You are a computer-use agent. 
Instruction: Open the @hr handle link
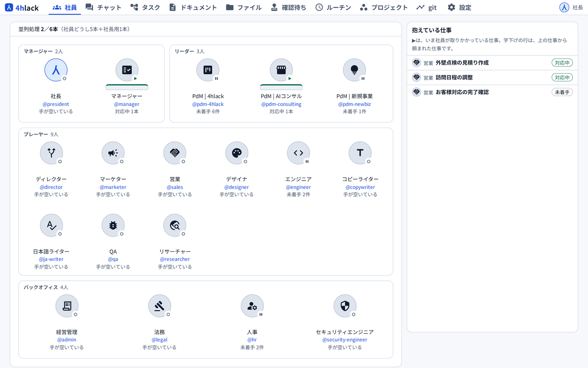point(252,340)
